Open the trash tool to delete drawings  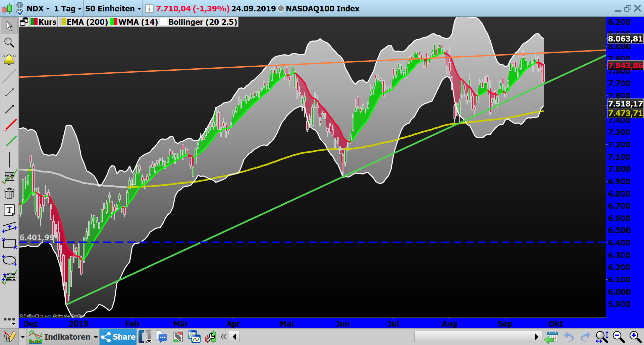tap(9, 193)
